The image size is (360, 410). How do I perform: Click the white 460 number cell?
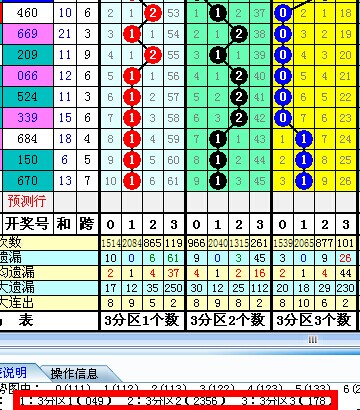[x=27, y=13]
